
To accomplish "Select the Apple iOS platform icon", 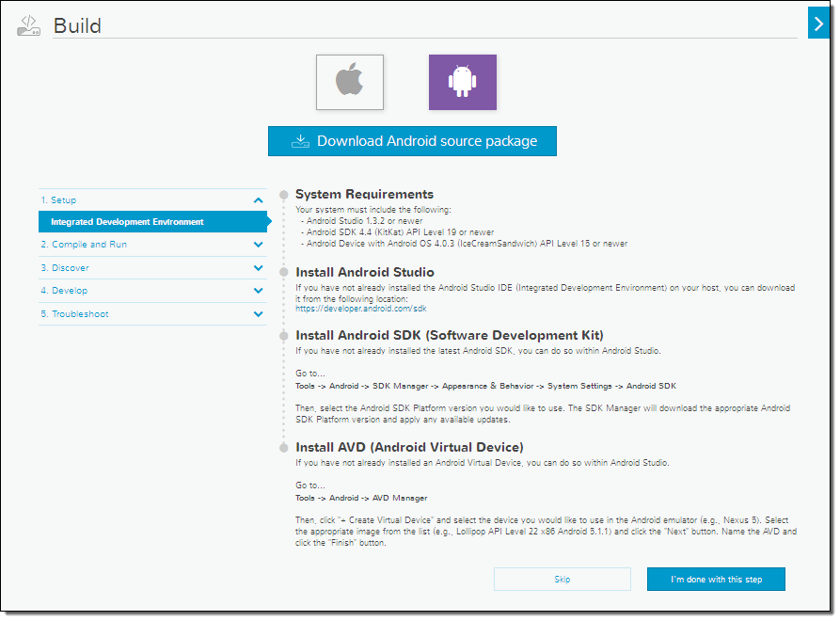I will click(x=350, y=82).
